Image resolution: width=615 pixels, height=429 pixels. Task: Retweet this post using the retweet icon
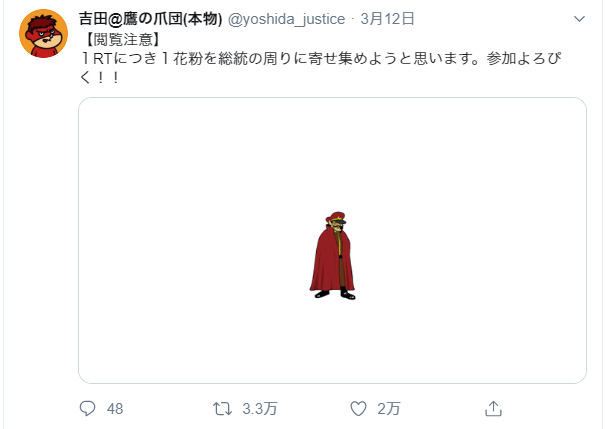[222, 409]
